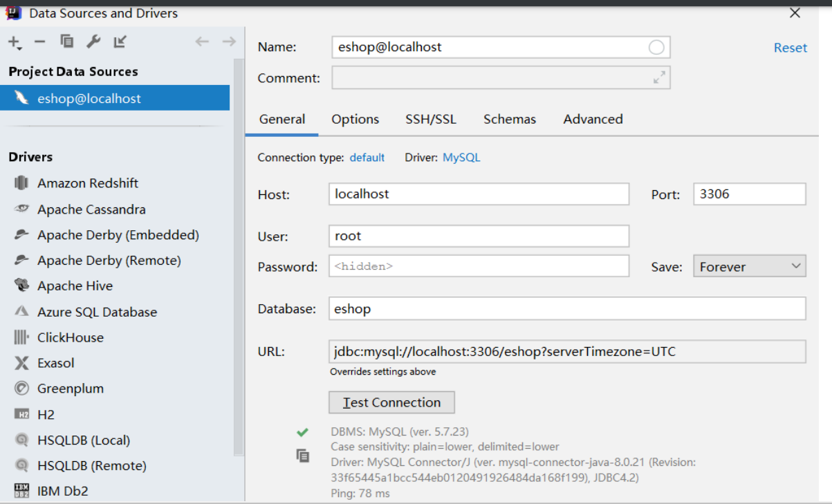Click the 'Project Data Sources' heading

(73, 72)
